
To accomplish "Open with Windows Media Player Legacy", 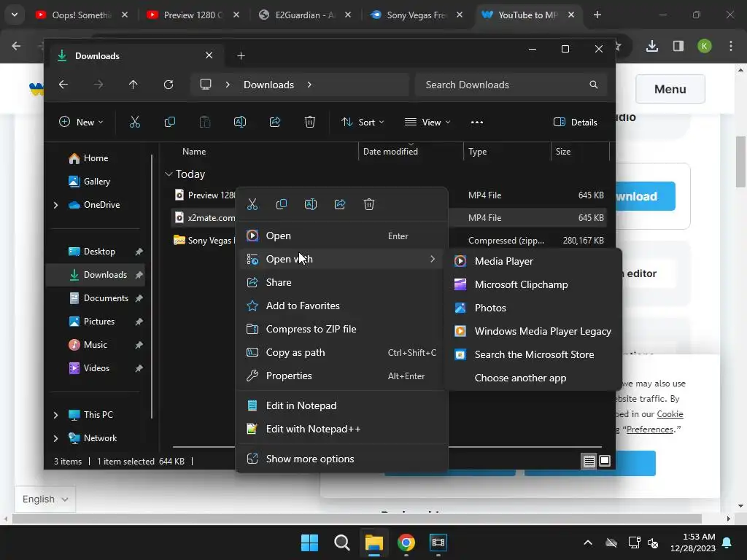I will (533, 331).
